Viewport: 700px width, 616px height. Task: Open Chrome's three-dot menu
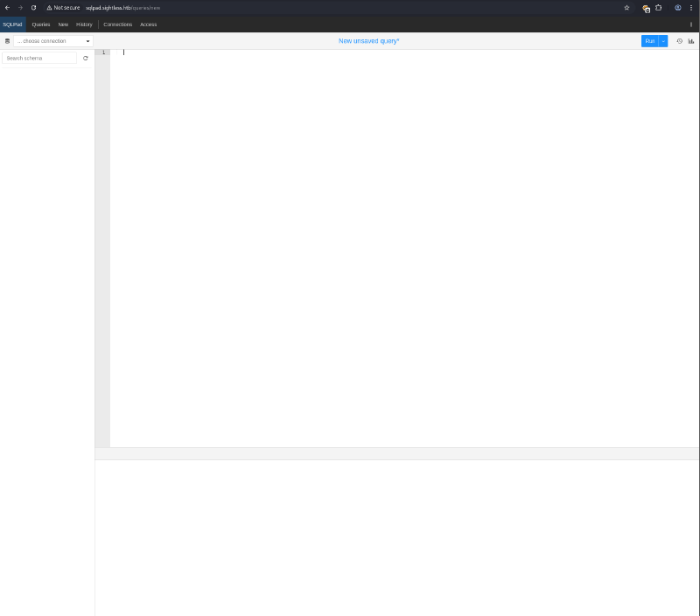coord(692,7)
